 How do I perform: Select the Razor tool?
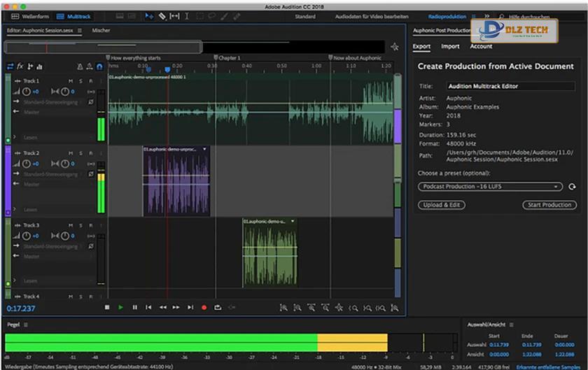[162, 16]
